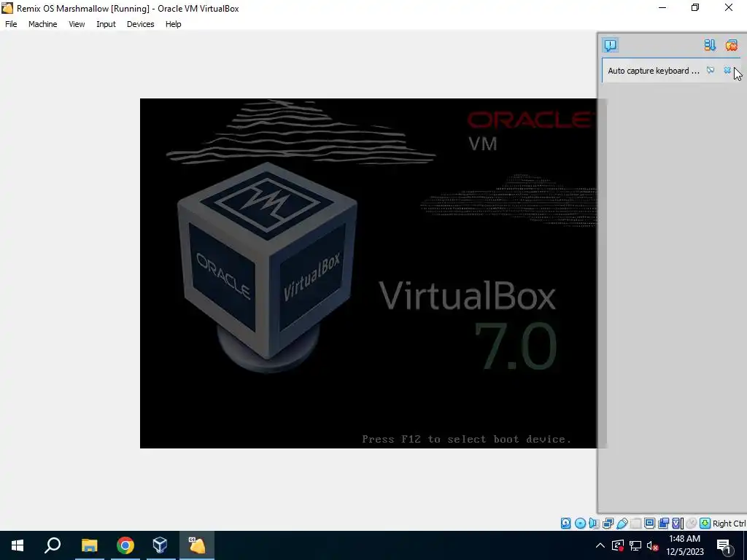Viewport: 747px width, 560px height.
Task: Click the recording indicator with two blue screens
Action: click(x=663, y=524)
